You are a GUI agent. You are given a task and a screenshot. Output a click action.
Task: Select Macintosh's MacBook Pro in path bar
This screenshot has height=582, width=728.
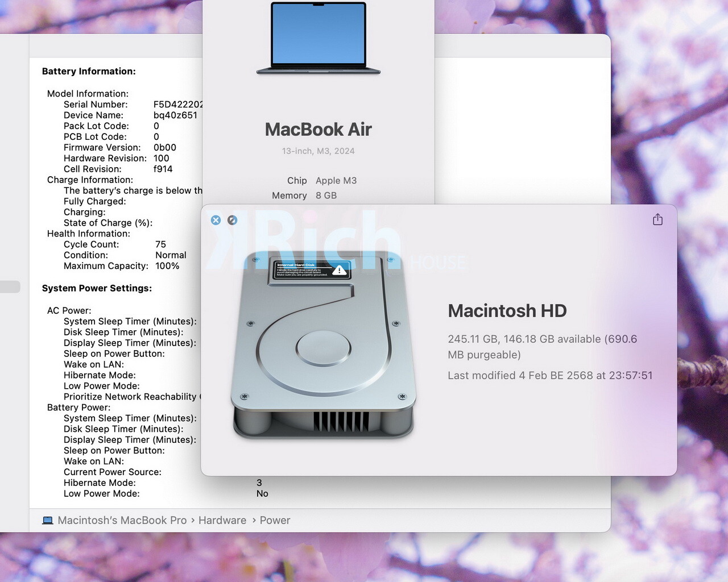pyautogui.click(x=122, y=520)
